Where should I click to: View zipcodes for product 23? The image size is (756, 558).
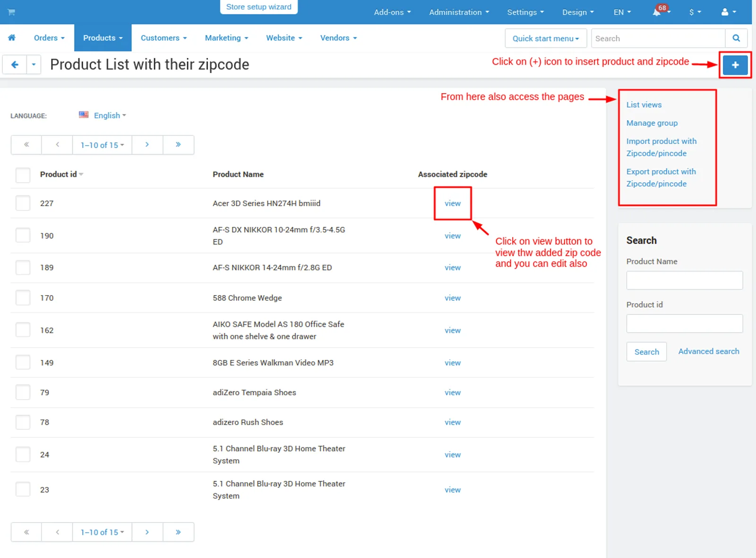453,490
